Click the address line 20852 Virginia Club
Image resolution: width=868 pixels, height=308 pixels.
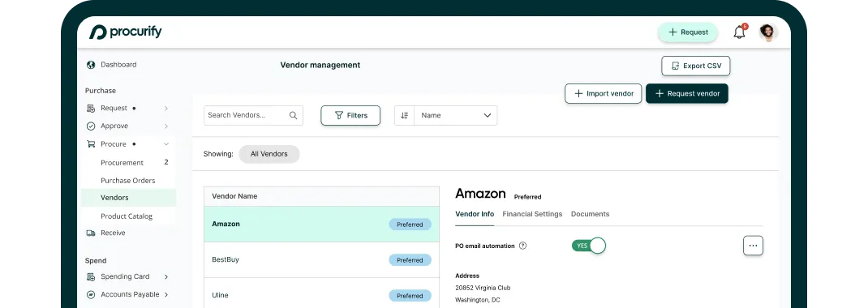pyautogui.click(x=483, y=288)
